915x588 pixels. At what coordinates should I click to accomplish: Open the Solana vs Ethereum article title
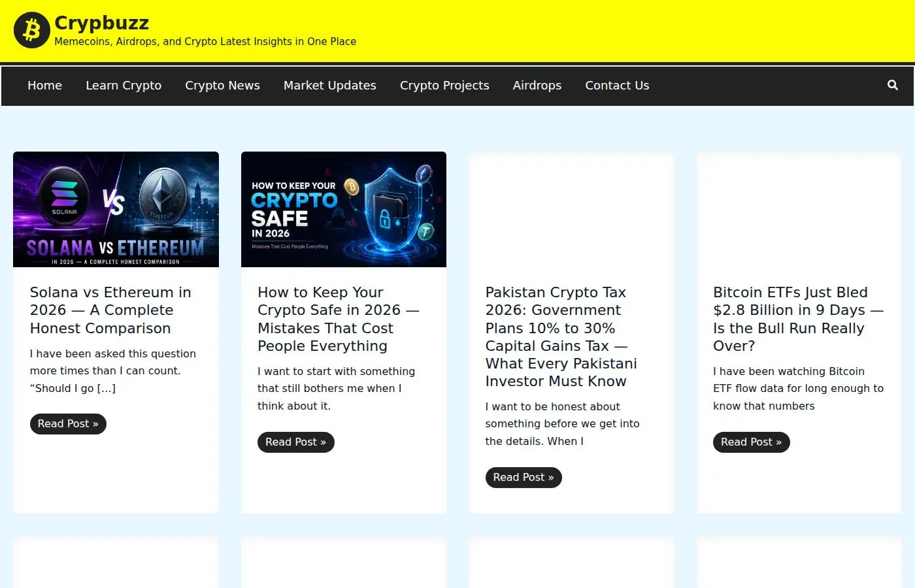[110, 310]
